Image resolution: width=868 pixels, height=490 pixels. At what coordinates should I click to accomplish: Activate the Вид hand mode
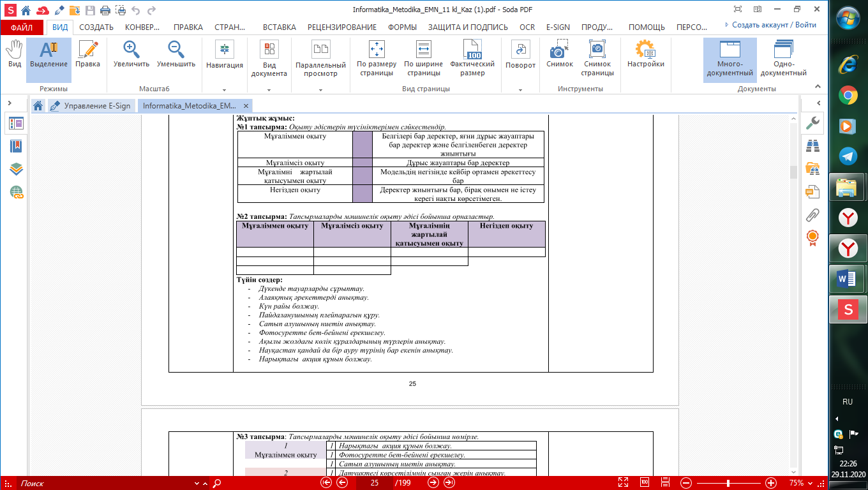point(14,55)
